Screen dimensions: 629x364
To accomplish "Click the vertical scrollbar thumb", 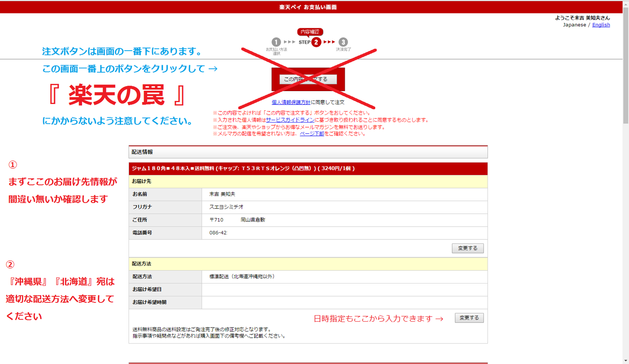I will point(626,66).
